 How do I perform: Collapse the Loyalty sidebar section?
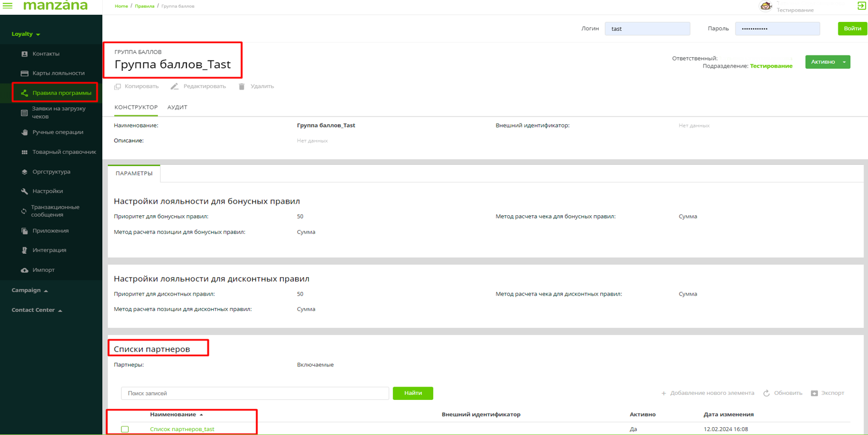point(26,34)
